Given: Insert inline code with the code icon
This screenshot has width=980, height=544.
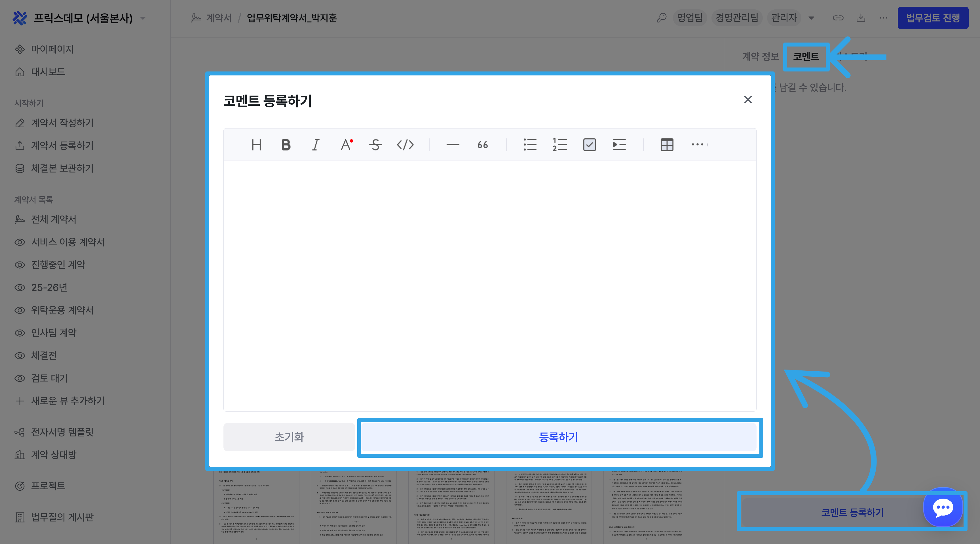Looking at the screenshot, I should (x=405, y=145).
